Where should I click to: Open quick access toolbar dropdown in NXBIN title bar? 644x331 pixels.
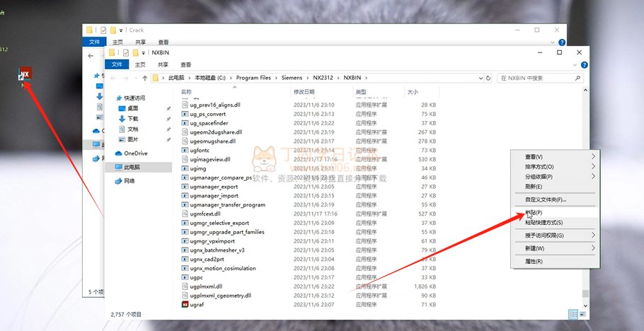(144, 53)
